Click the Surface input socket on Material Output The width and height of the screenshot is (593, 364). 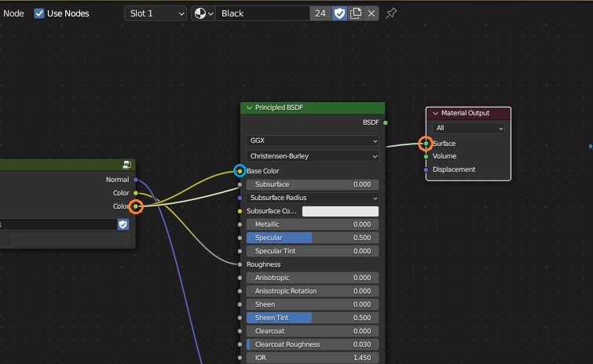[426, 144]
